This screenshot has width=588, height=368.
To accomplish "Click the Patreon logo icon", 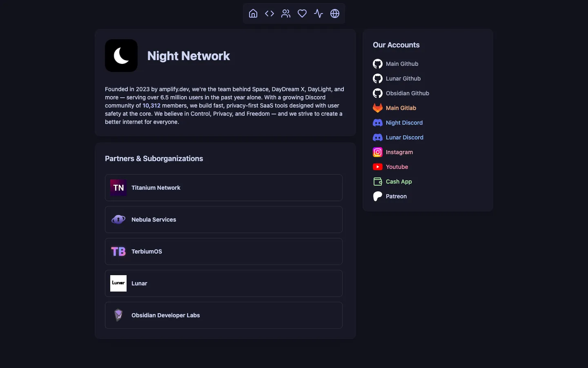I will click(x=378, y=196).
